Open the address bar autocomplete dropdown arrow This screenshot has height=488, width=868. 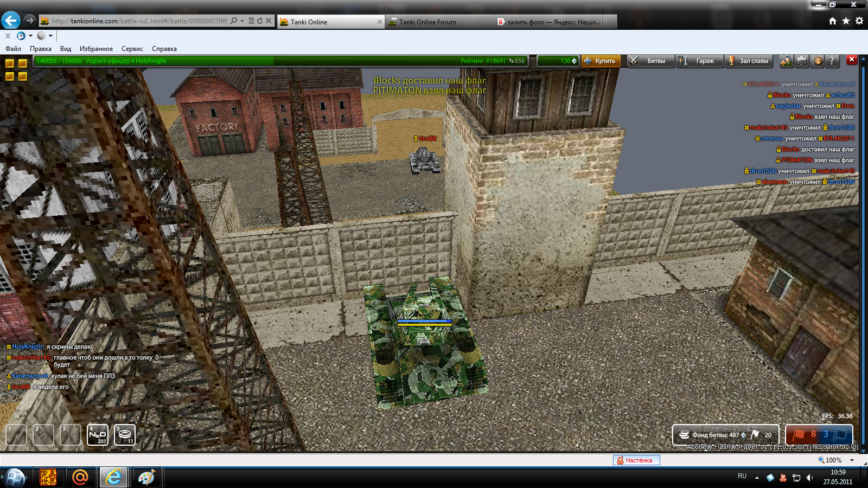242,21
